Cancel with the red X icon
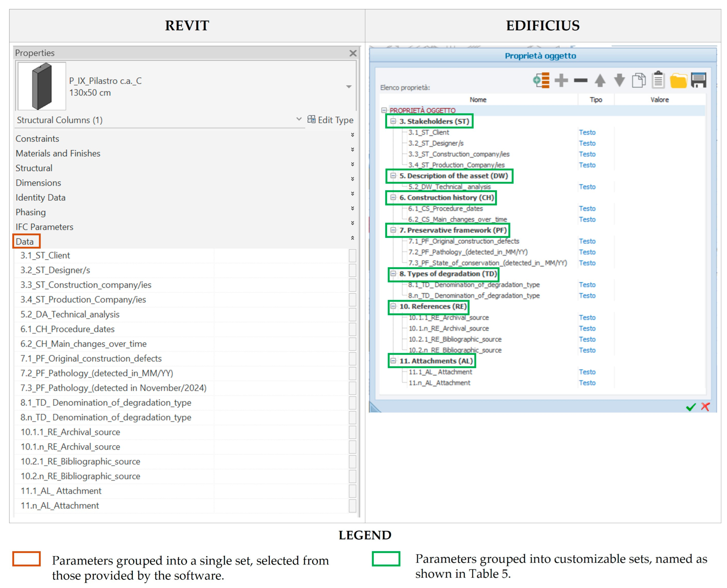 705,406
